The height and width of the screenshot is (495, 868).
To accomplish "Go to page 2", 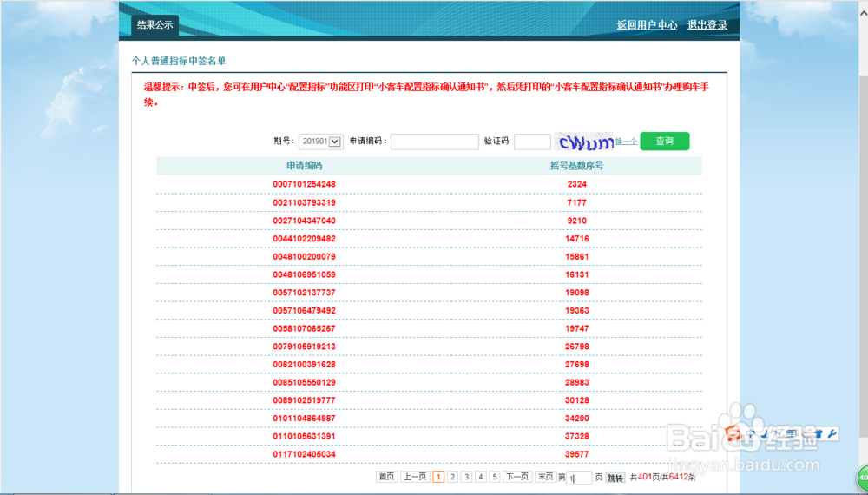I will click(453, 477).
